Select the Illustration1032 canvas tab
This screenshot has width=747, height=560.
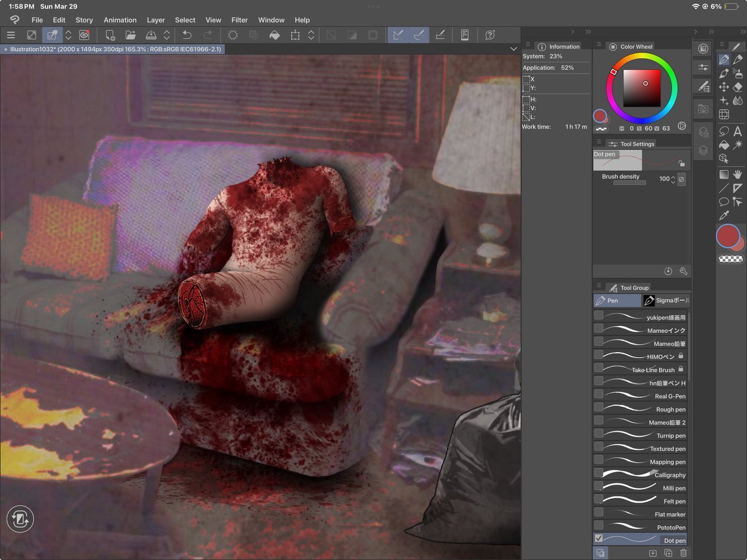coord(113,49)
